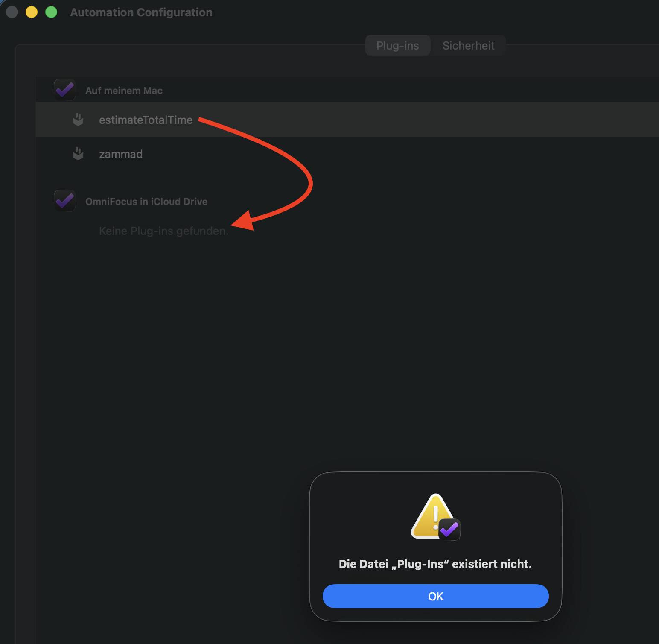This screenshot has width=659, height=644.
Task: Select the Auf meinem Mac section header
Action: click(x=124, y=91)
